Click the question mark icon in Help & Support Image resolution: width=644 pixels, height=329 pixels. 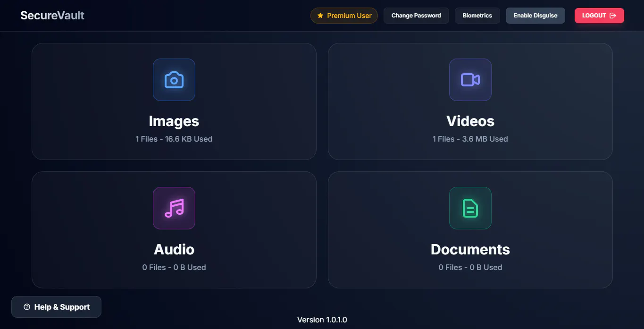click(x=27, y=307)
